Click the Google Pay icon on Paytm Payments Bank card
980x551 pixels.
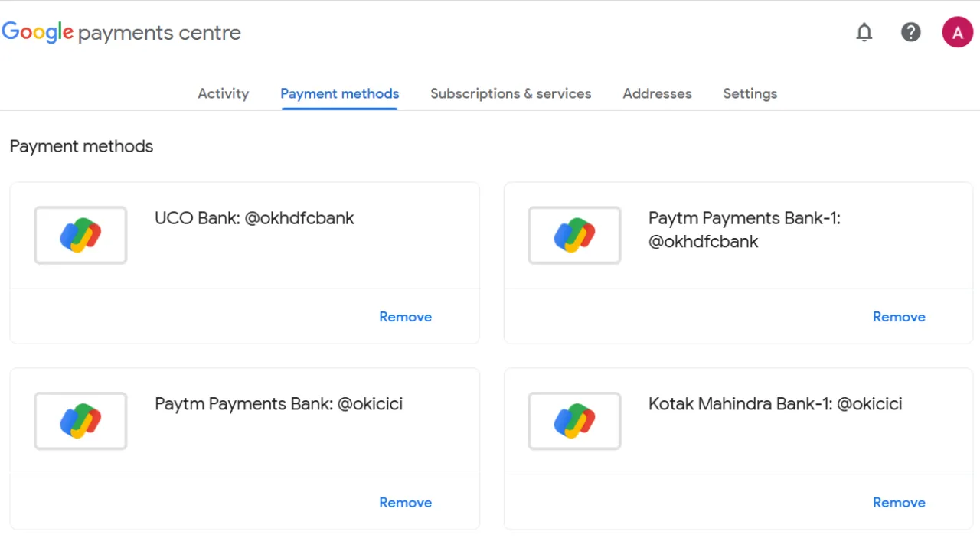click(80, 421)
